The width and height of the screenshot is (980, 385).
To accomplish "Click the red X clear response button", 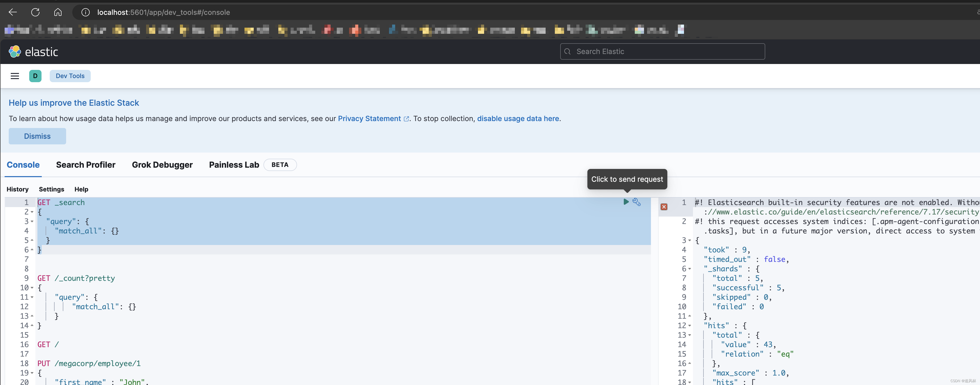I will pyautogui.click(x=664, y=207).
